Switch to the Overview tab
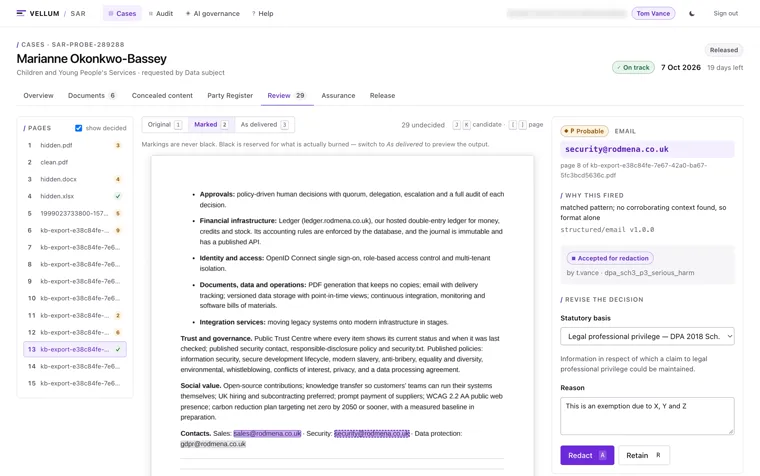 coord(38,95)
